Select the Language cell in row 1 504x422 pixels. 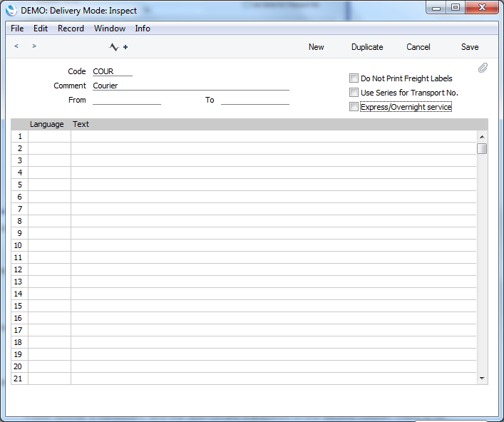49,136
